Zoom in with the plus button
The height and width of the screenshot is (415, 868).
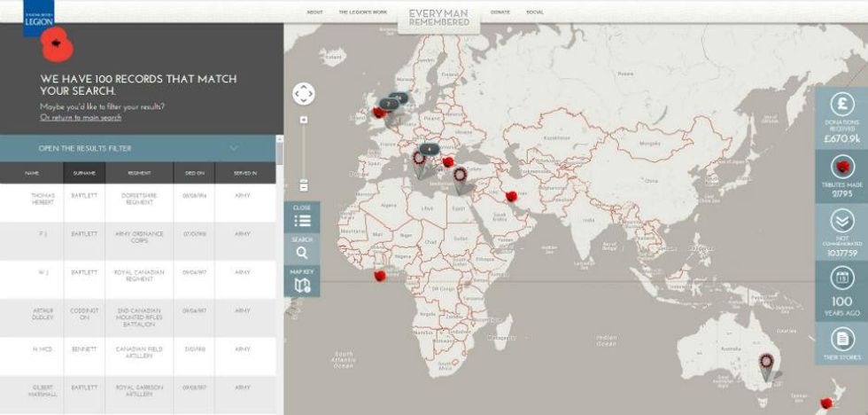(x=303, y=120)
